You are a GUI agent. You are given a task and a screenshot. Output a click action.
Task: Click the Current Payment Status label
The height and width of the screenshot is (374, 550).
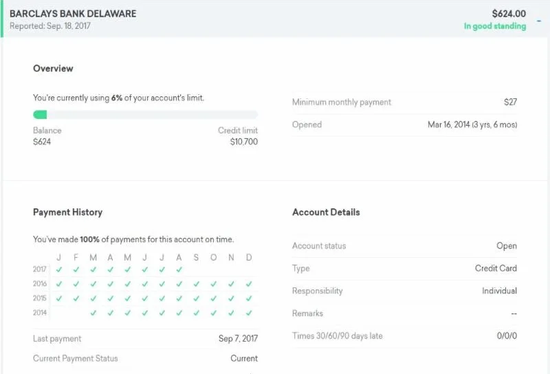click(75, 358)
